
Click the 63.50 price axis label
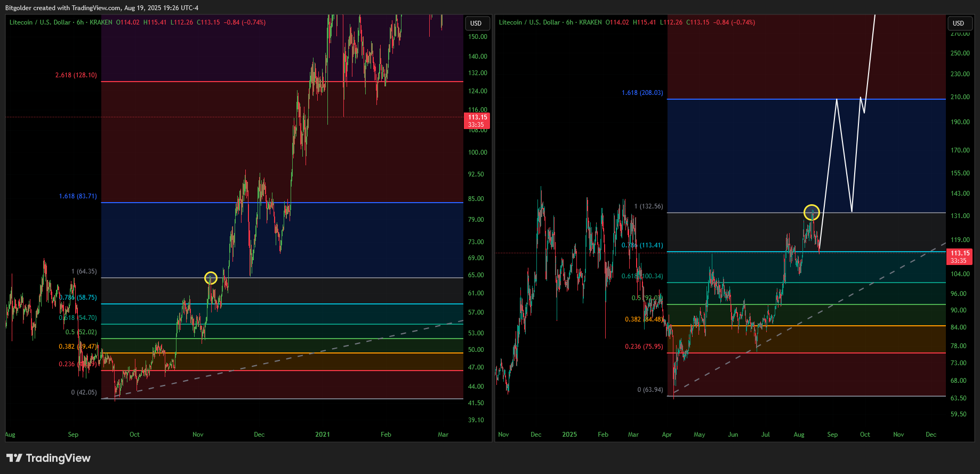tap(959, 398)
